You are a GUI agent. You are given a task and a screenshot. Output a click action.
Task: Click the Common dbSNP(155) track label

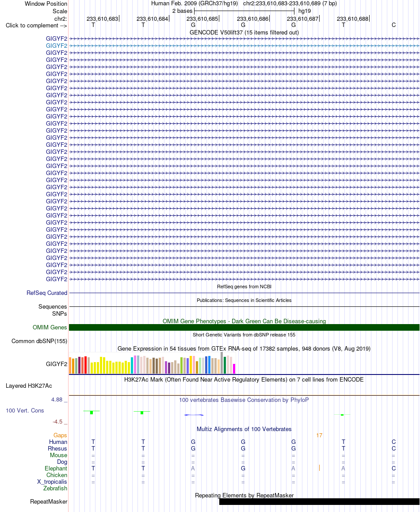click(x=39, y=341)
